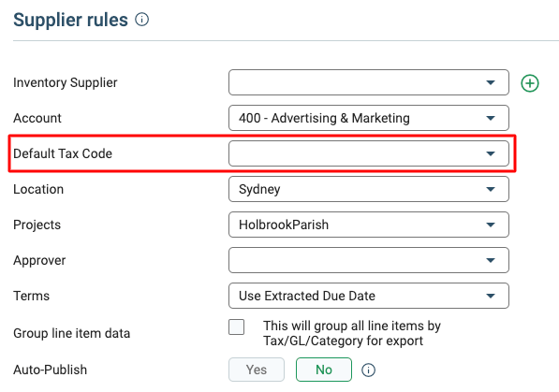This screenshot has height=392, width=559.
Task: Click the Default Tax Code dropdown arrow
Action: point(491,153)
